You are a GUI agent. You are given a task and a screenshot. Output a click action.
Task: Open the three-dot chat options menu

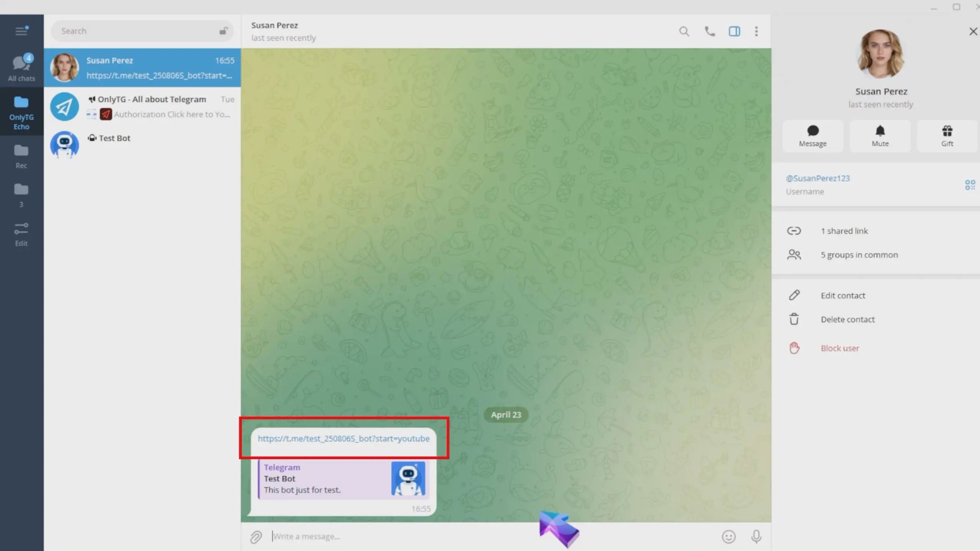click(756, 31)
